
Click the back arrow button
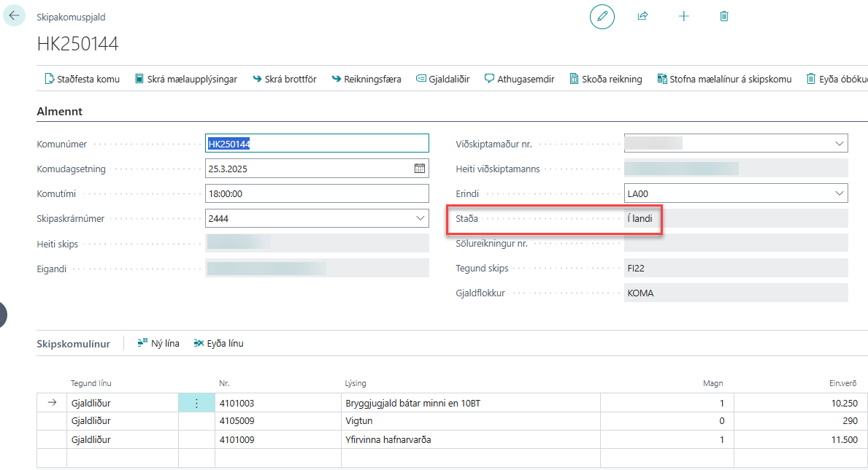15,15
